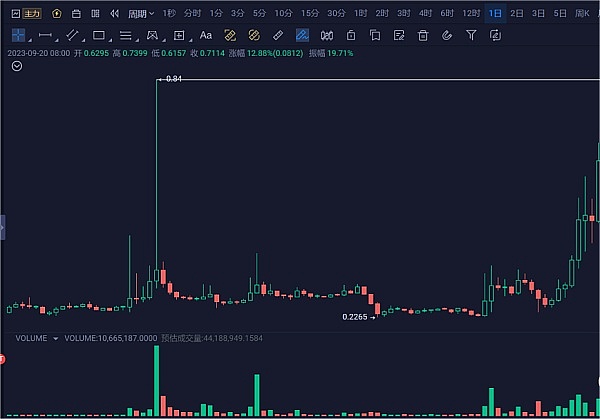The height and width of the screenshot is (419, 600).
Task: Open the yellow lightning home icon
Action: pos(57,14)
